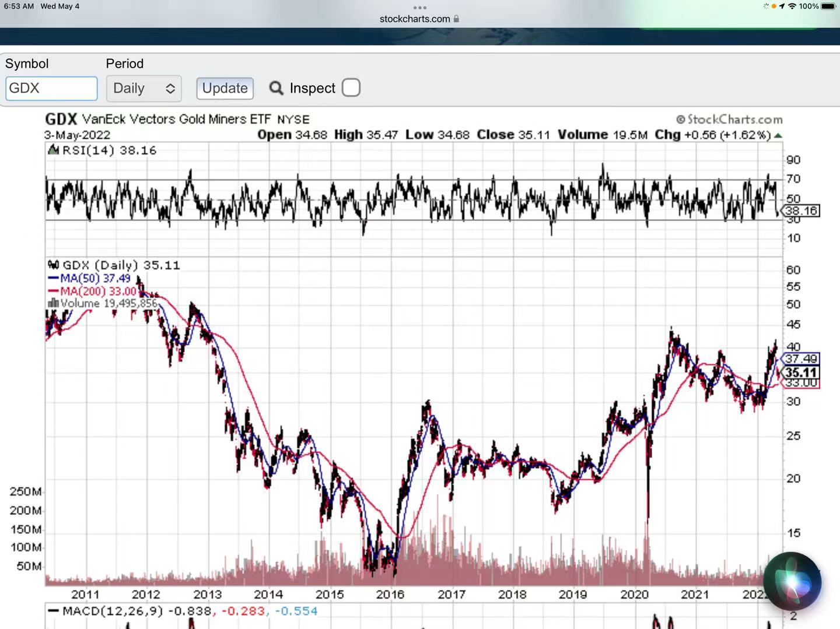The height and width of the screenshot is (629, 840).
Task: Enable the Inspect checkbox
Action: click(351, 88)
